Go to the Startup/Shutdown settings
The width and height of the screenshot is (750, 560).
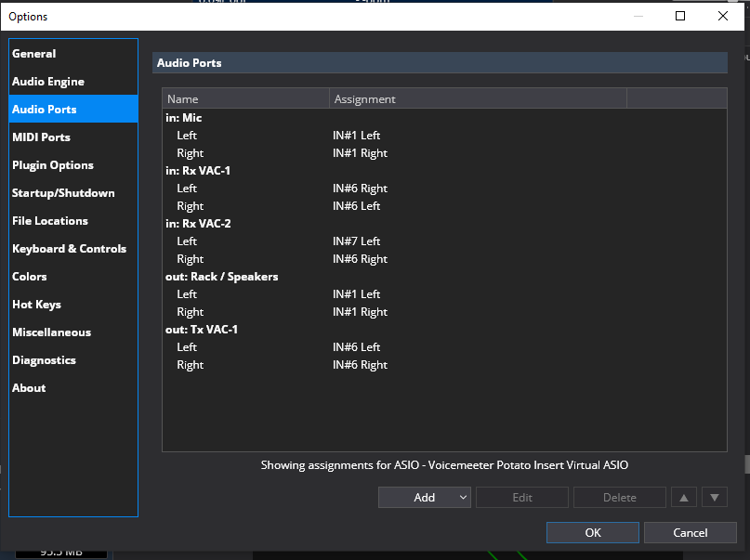point(73,193)
